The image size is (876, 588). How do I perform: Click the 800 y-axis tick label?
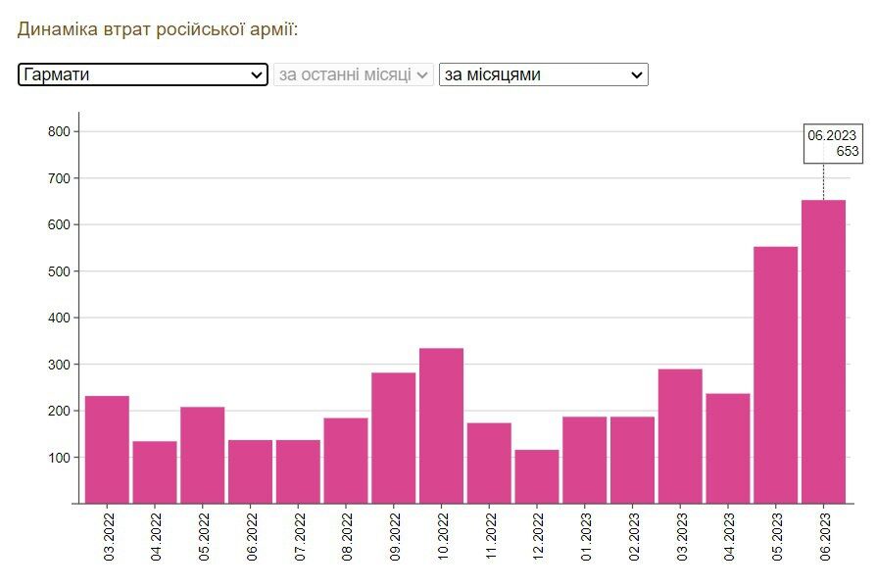coord(59,132)
